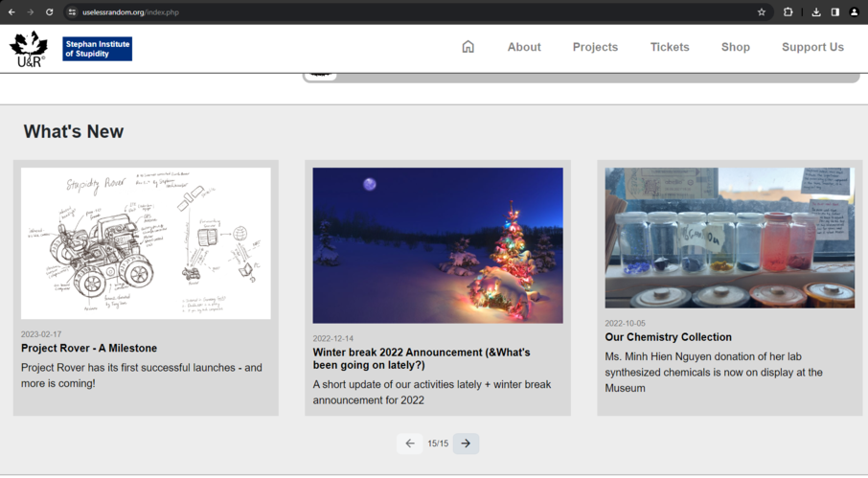
Task: Reload the page with the refresh icon
Action: (x=50, y=12)
